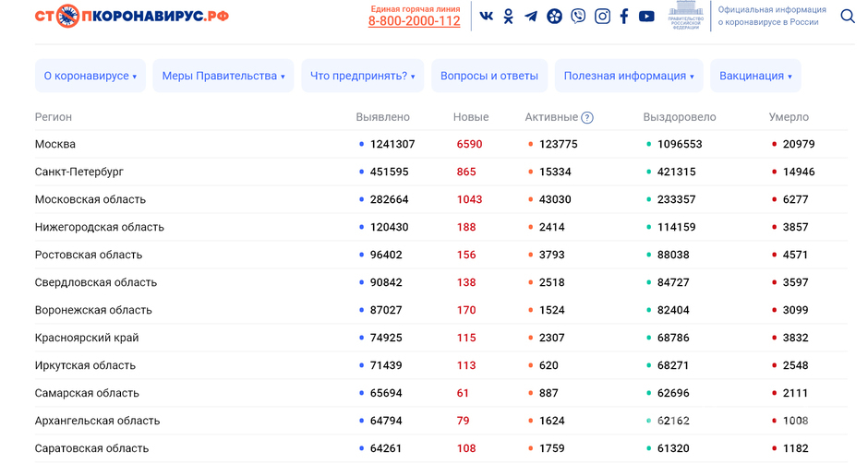Sort table by Выявлено column header
Image resolution: width=868 pixels, height=464 pixels.
[382, 117]
